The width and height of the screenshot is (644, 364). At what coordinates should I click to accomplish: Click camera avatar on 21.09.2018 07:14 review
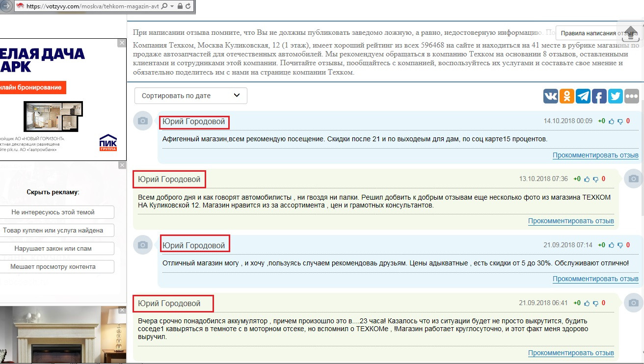[142, 244]
